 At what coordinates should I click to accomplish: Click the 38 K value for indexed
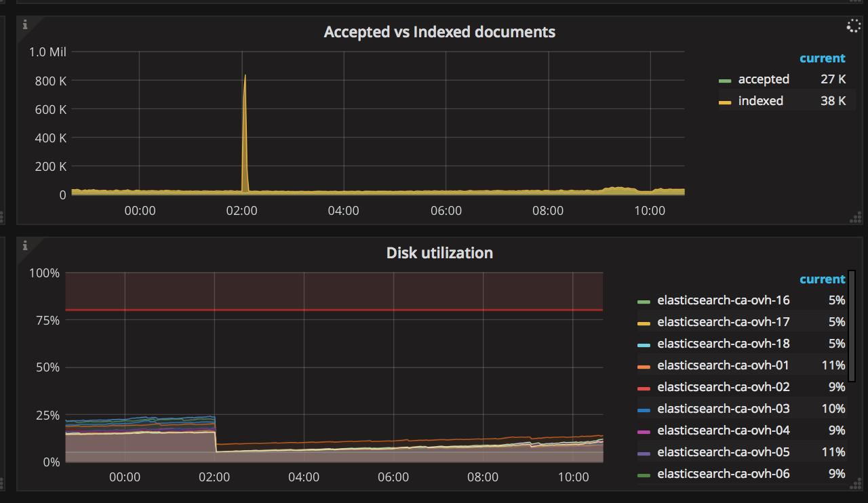tap(833, 101)
